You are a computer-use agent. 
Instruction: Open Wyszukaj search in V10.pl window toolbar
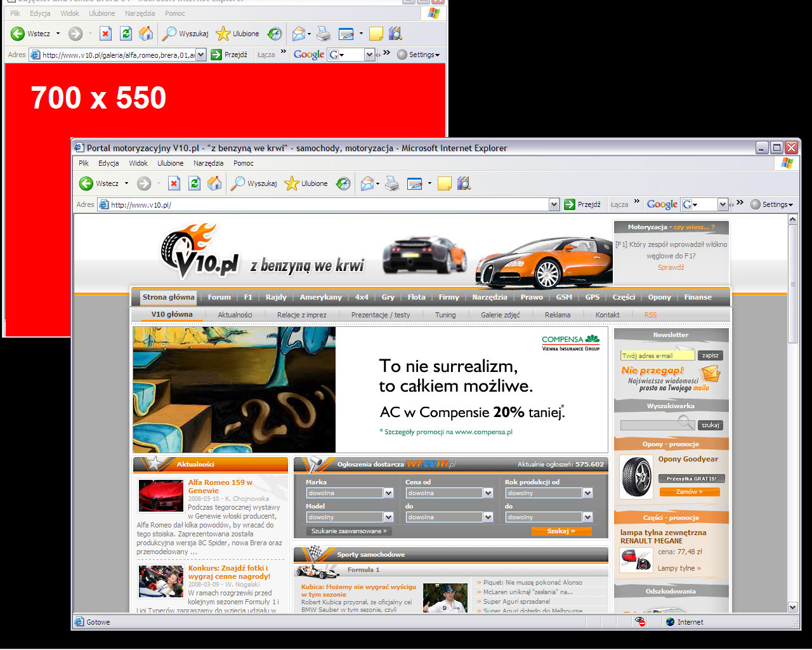(254, 183)
